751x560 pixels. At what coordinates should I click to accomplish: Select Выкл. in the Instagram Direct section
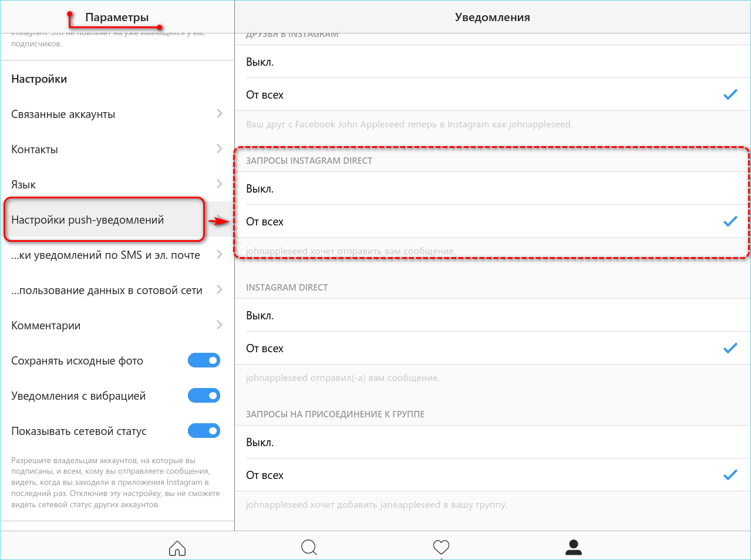(493, 315)
